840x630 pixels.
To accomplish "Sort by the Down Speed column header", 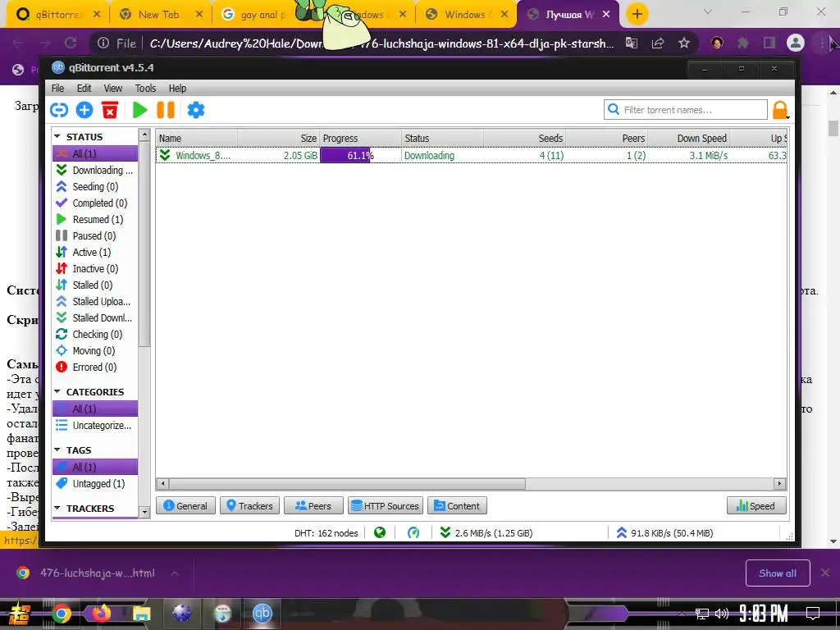I will 689,138.
